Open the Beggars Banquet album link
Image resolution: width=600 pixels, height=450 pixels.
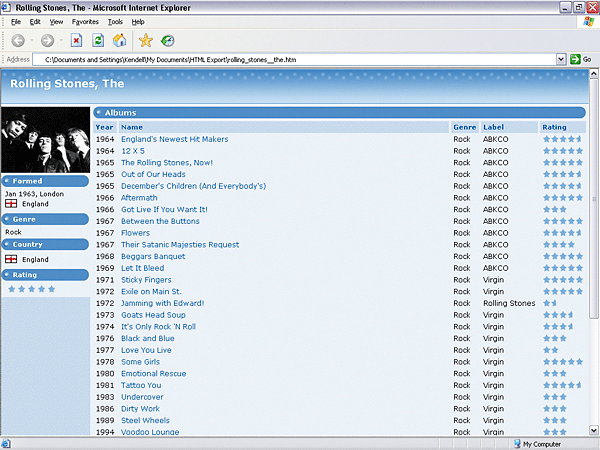pos(153,256)
